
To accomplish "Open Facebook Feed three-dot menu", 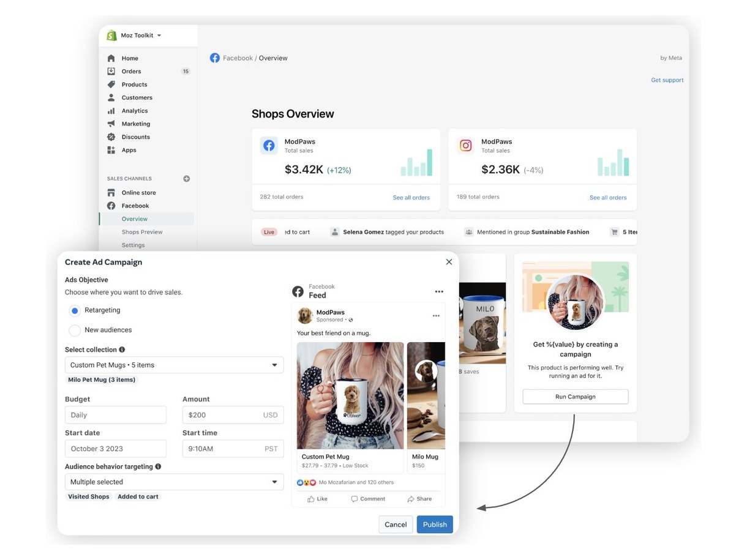I will click(x=439, y=291).
